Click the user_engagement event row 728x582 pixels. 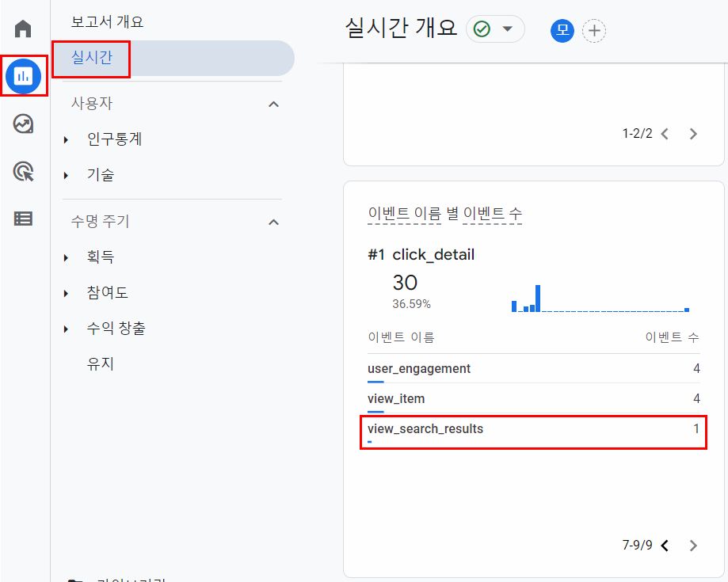(533, 369)
